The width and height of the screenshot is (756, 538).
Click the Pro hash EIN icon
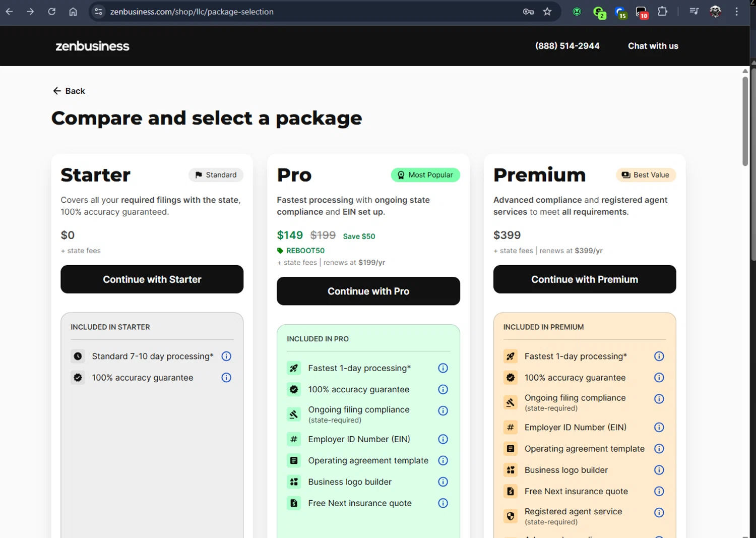294,439
